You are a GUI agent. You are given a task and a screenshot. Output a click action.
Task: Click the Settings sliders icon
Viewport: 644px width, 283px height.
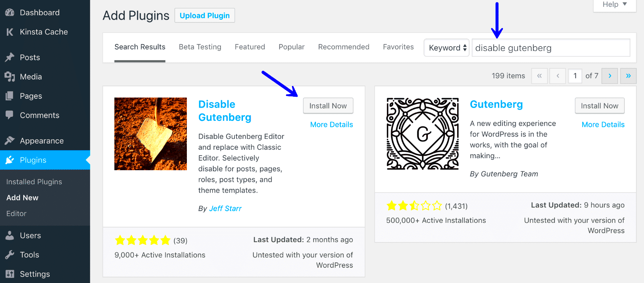[x=10, y=274]
